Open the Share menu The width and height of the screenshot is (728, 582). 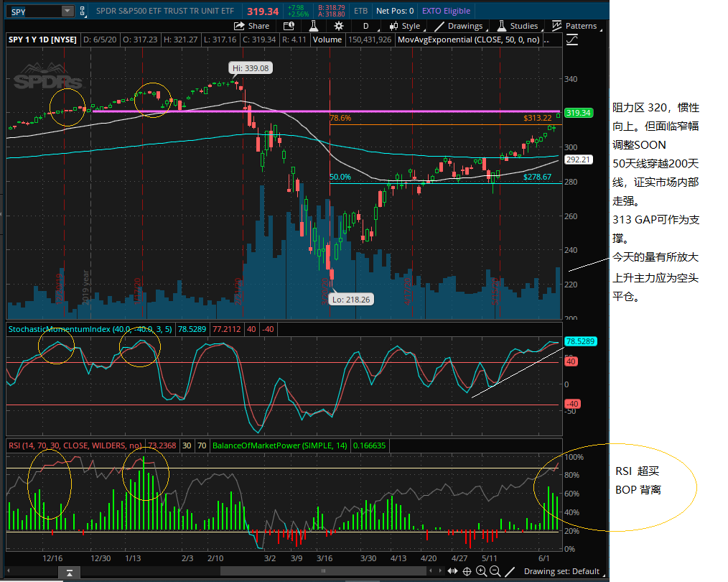[x=252, y=26]
